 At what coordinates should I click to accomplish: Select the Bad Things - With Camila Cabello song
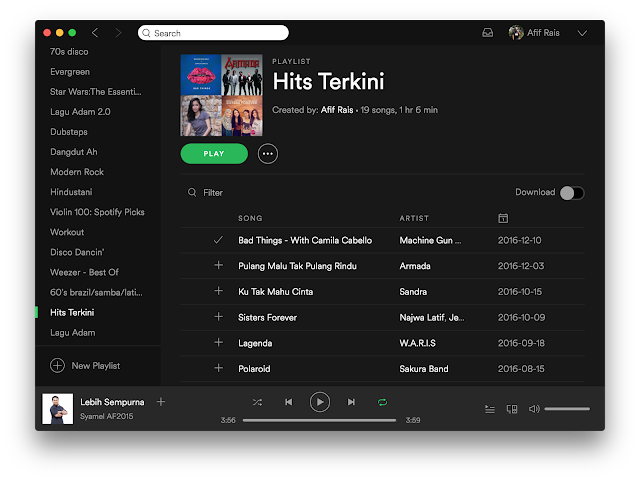coord(305,240)
